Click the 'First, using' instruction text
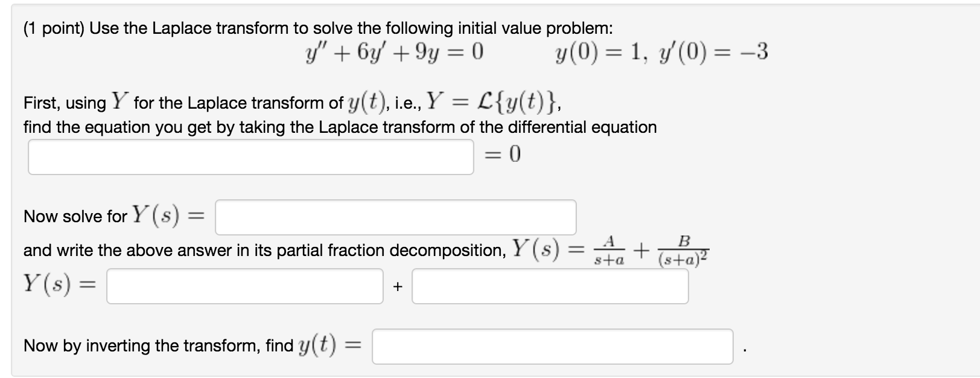The width and height of the screenshot is (980, 378). (x=65, y=103)
